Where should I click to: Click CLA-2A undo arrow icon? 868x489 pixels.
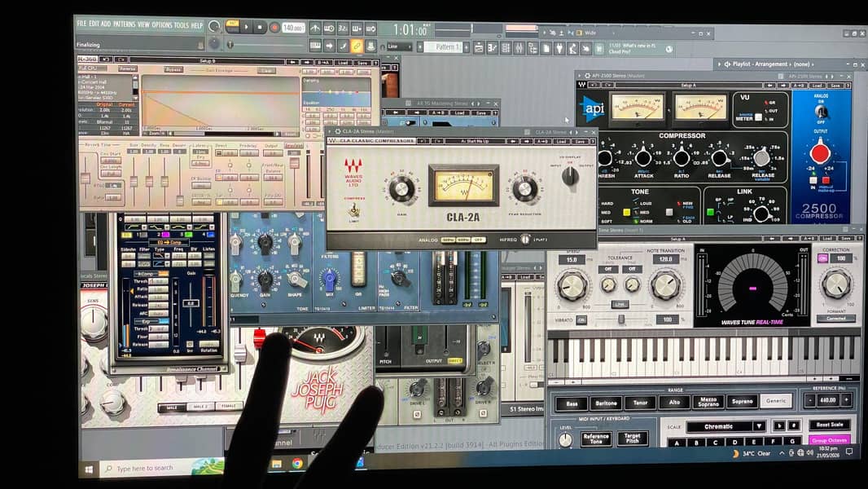423,141
